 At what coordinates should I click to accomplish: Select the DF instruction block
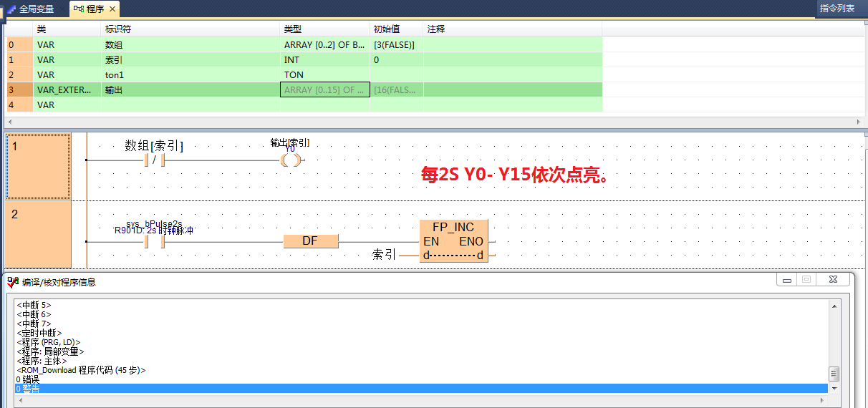[x=310, y=241]
